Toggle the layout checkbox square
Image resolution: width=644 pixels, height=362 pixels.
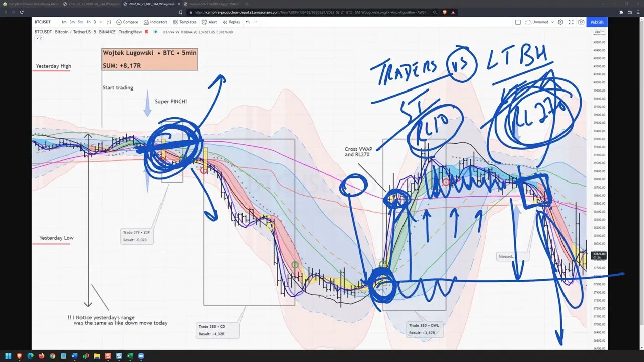[518, 22]
